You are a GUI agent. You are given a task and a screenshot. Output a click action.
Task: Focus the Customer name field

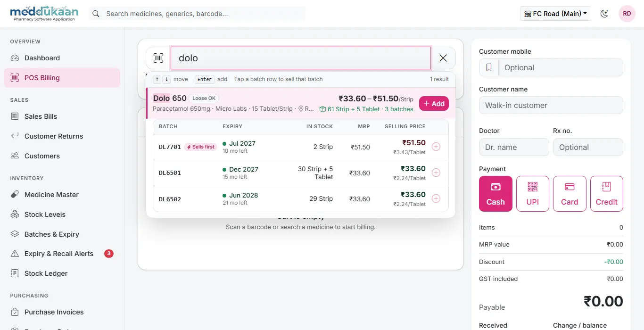tap(551, 105)
